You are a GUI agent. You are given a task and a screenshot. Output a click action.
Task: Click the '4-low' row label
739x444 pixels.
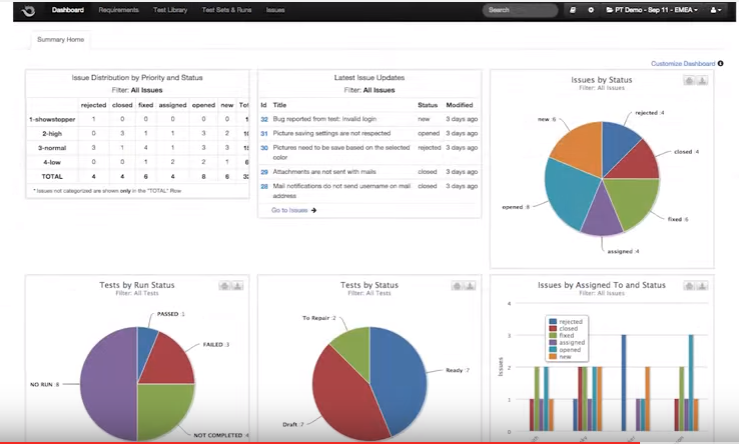click(52, 162)
